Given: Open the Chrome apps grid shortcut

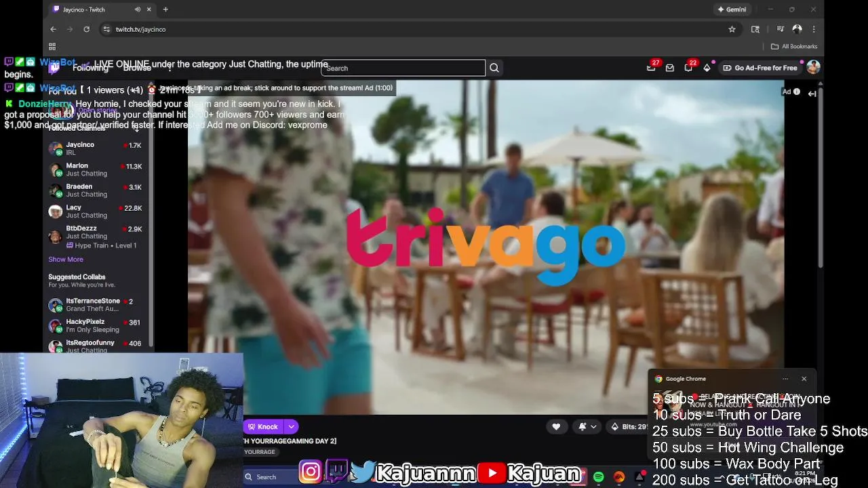Looking at the screenshot, I should click(x=52, y=46).
